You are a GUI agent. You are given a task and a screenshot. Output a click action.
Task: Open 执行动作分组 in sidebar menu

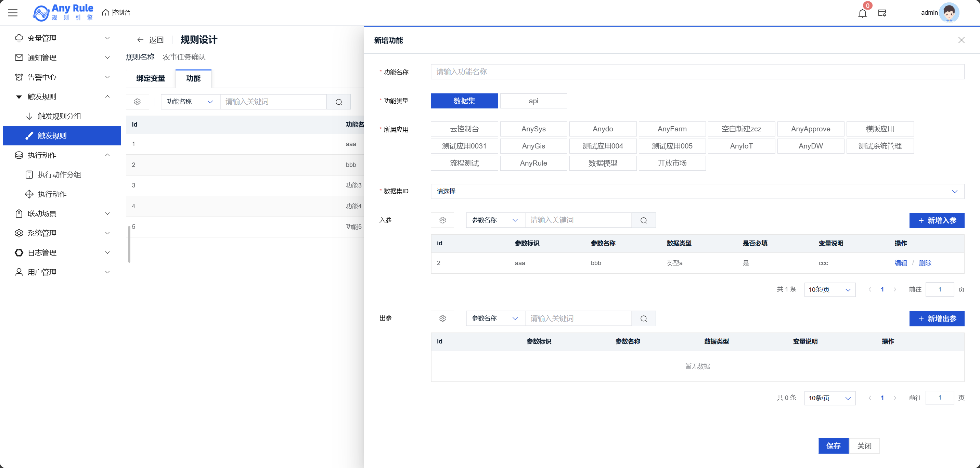pyautogui.click(x=59, y=174)
